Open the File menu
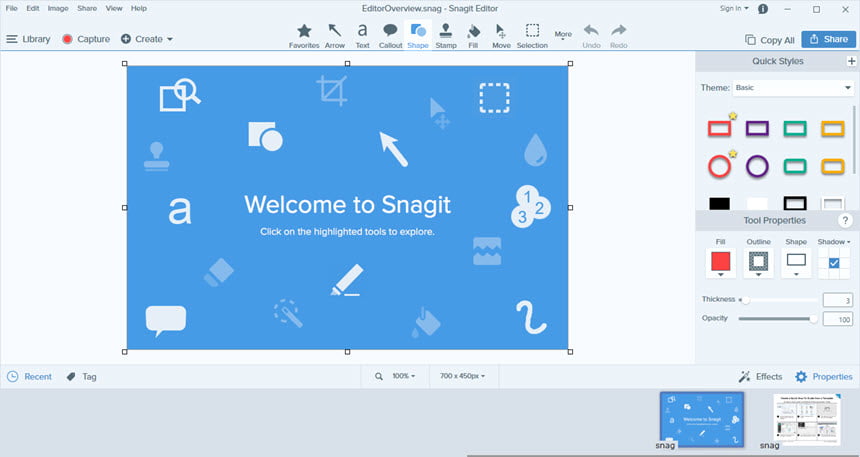Image resolution: width=860 pixels, height=457 pixels. (x=12, y=8)
